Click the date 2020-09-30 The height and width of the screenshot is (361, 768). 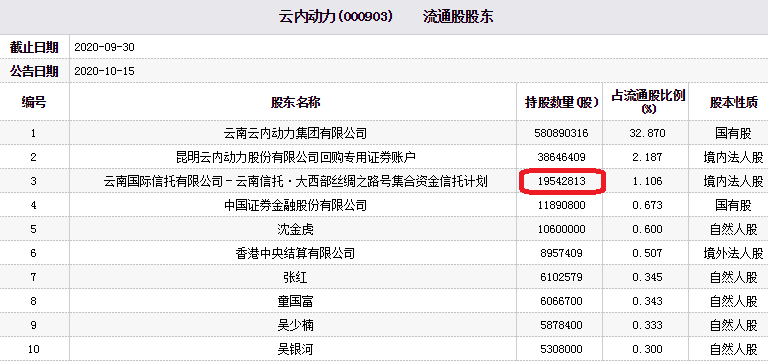[x=104, y=48]
